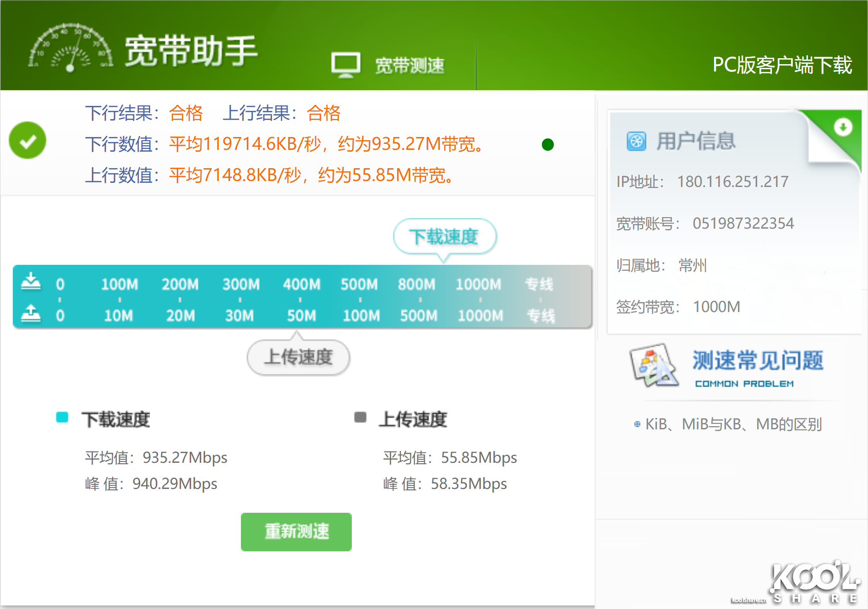
Task: Click the 下载速度 bubble label
Action: (x=444, y=237)
